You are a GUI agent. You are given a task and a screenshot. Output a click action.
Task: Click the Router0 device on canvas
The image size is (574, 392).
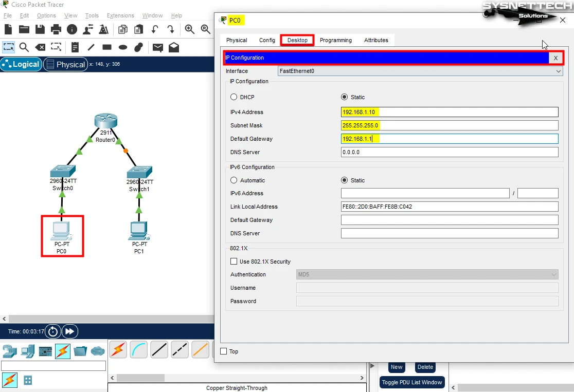tap(105, 122)
